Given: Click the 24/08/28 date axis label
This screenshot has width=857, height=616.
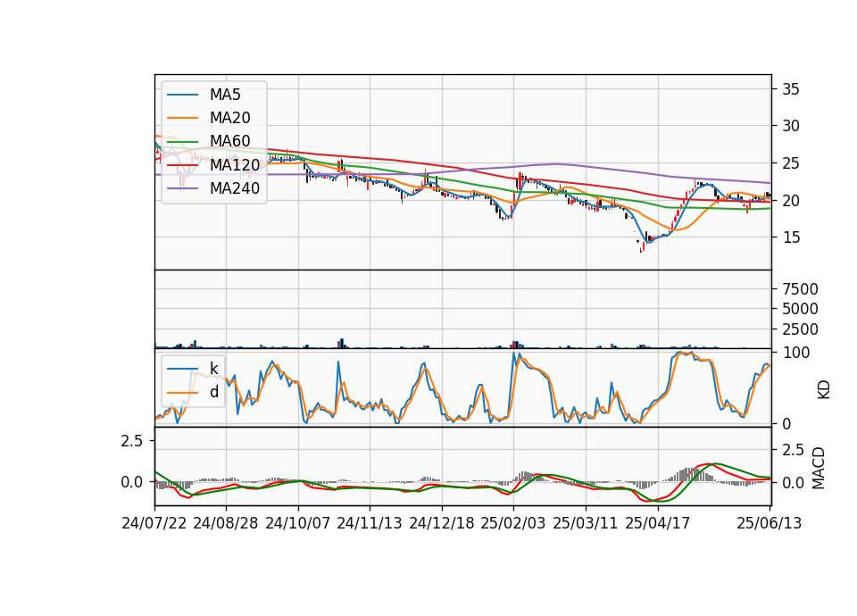Looking at the screenshot, I should click(226, 523).
